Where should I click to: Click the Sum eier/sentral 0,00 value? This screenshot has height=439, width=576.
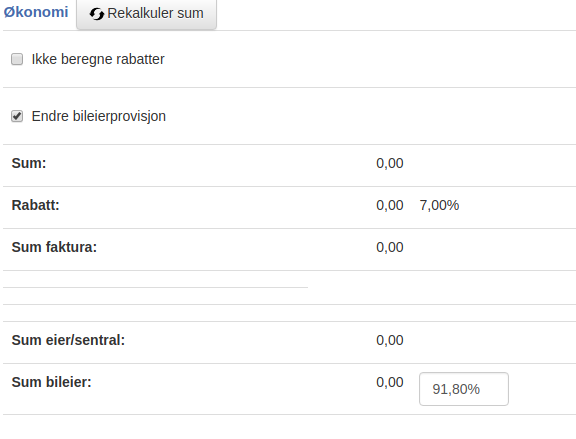click(390, 341)
